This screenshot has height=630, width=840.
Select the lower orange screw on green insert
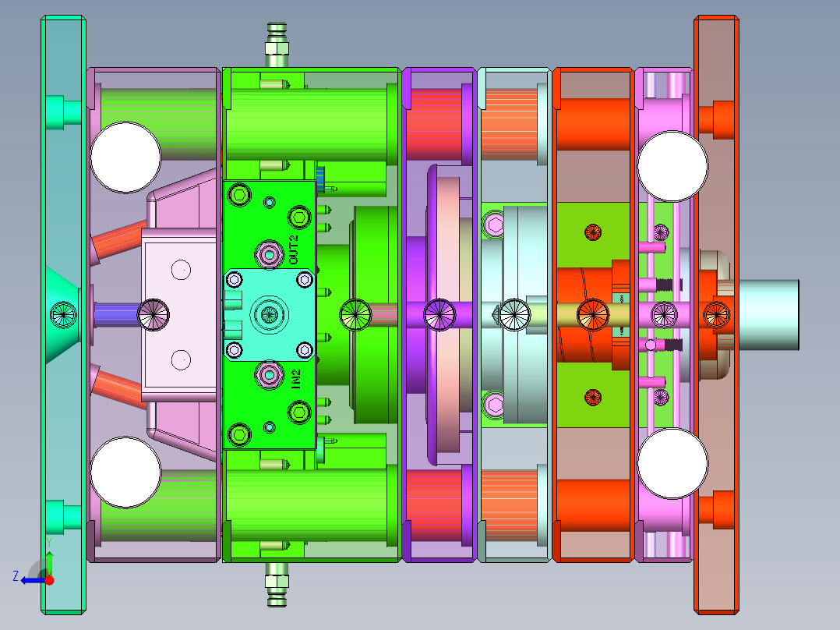[x=592, y=398]
